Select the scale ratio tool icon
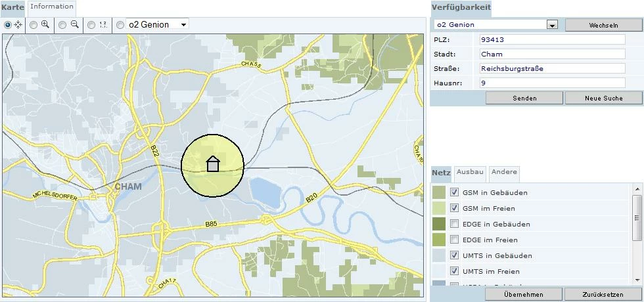 103,25
